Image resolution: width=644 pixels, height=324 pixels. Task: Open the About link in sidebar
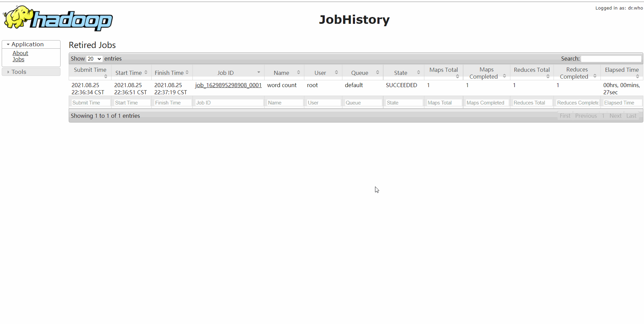20,53
